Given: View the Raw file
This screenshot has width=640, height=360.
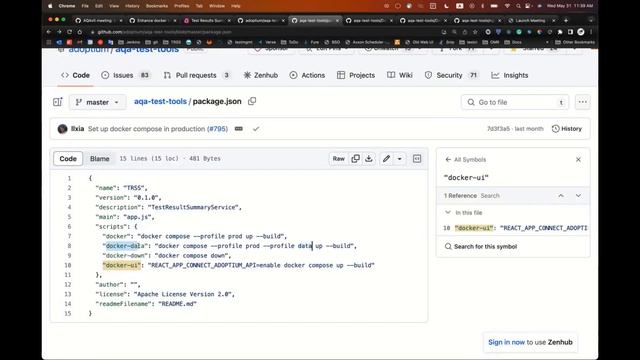Looking at the screenshot, I should pos(338,159).
